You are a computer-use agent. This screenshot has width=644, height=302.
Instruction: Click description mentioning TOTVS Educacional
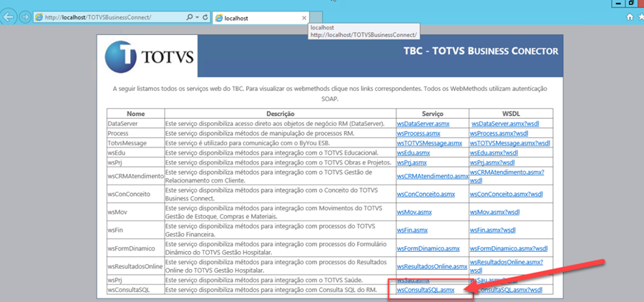coord(271,153)
